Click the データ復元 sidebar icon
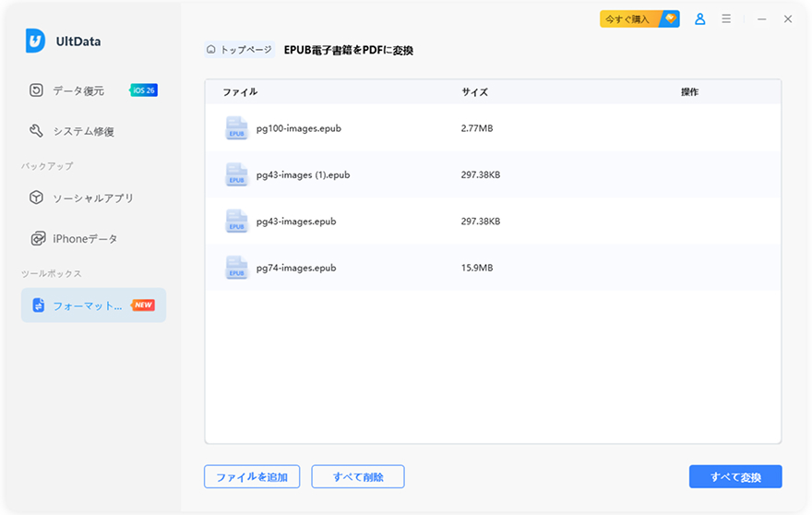 36,90
